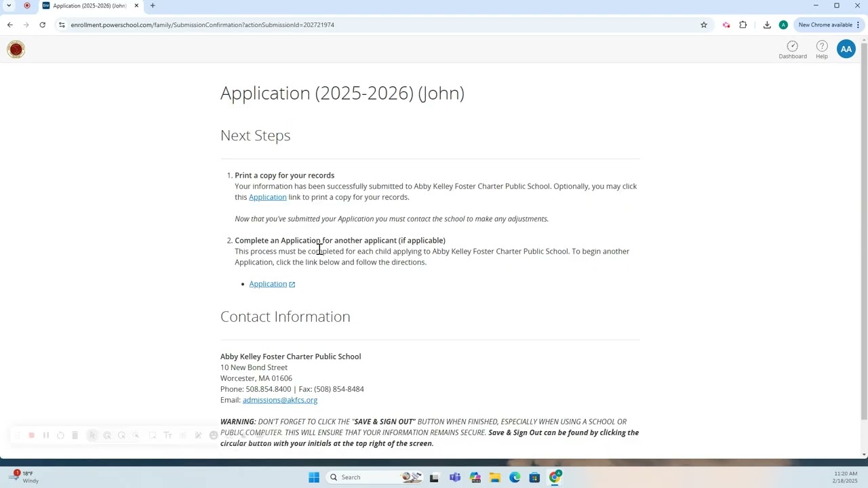The image size is (868, 488).
Task: Expand the tab search dropdown arrow
Action: [x=9, y=5]
